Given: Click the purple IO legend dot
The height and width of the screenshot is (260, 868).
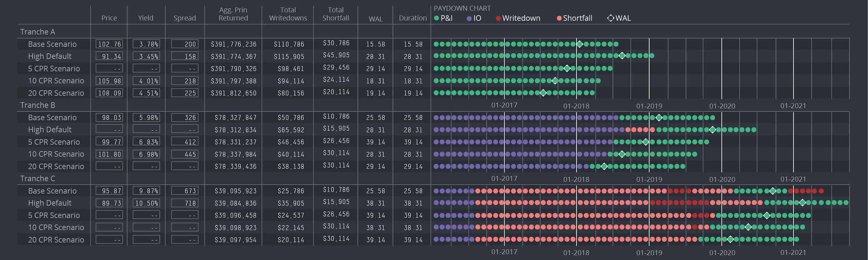Looking at the screenshot, I should 469,18.
